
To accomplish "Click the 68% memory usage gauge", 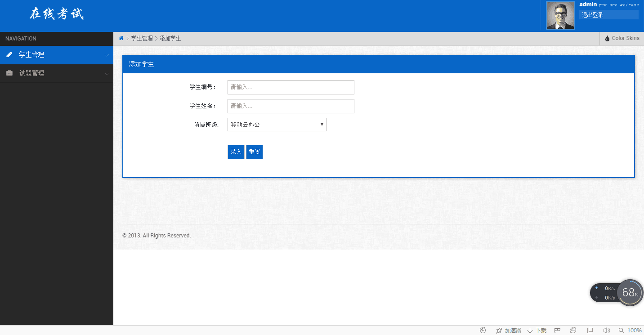I will [630, 293].
